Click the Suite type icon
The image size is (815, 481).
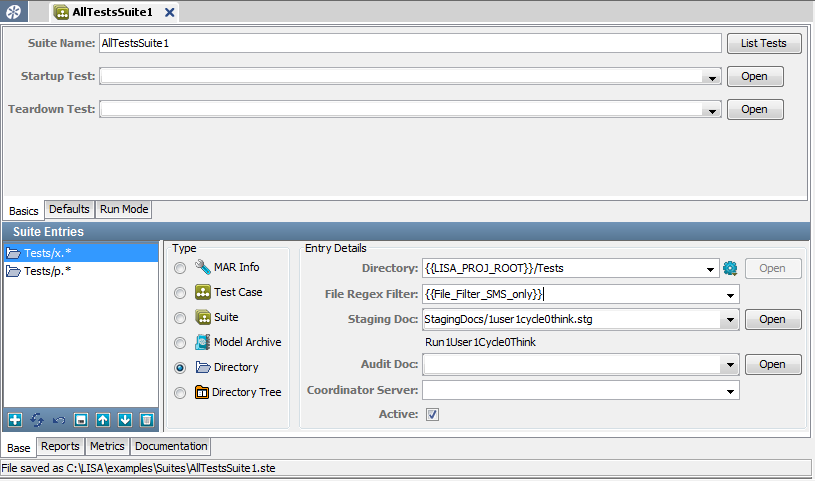203,317
